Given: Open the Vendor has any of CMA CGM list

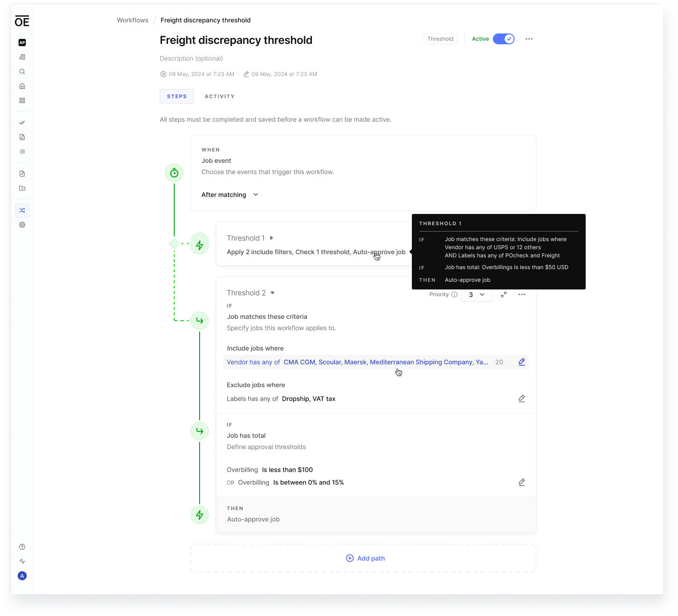Looking at the screenshot, I should pyautogui.click(x=376, y=362).
